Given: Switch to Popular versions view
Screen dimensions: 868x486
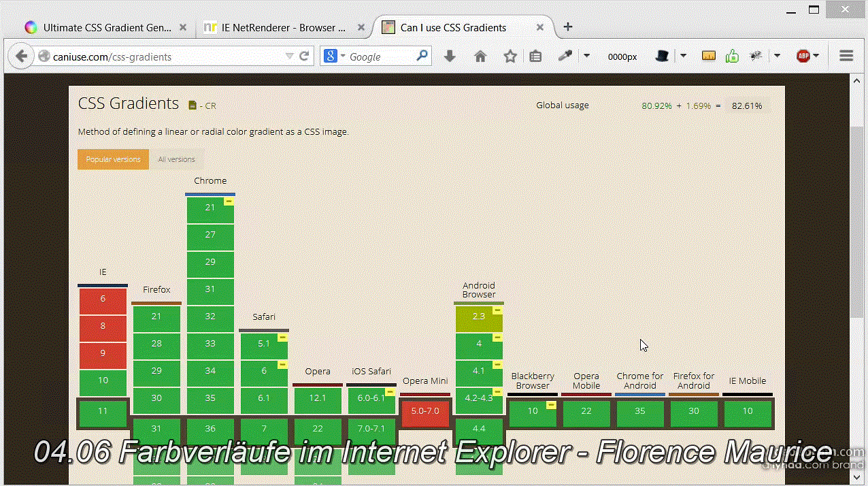Looking at the screenshot, I should [x=113, y=159].
